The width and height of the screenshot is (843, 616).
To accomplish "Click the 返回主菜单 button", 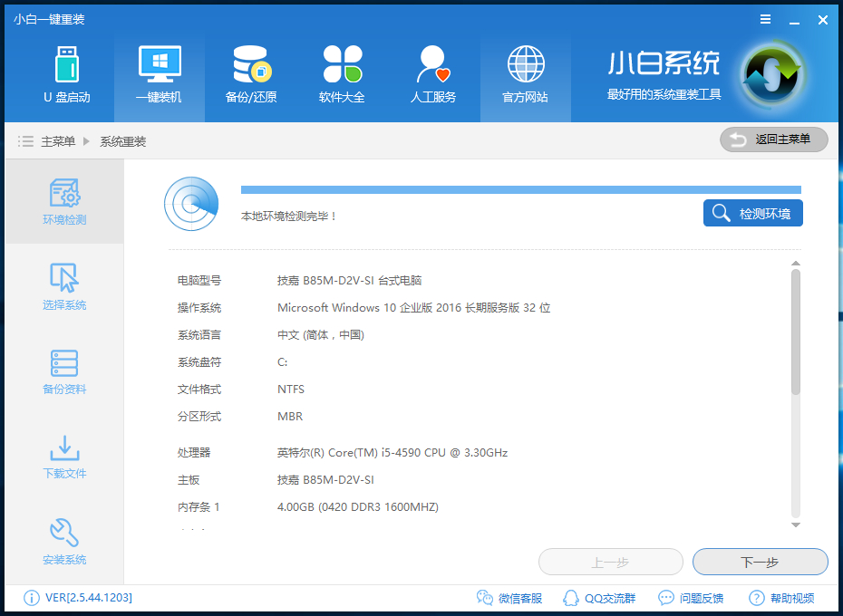I will 773,140.
